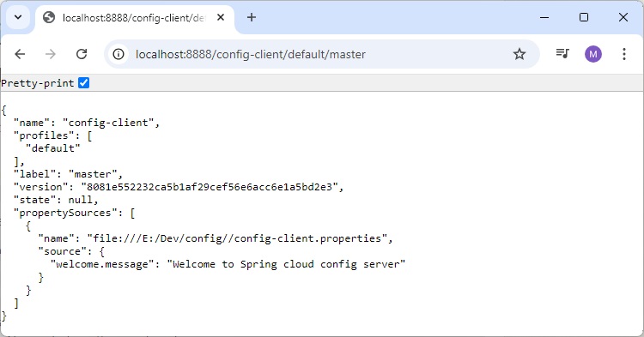This screenshot has height=337, width=644.
Task: Close the browser window
Action: point(623,18)
